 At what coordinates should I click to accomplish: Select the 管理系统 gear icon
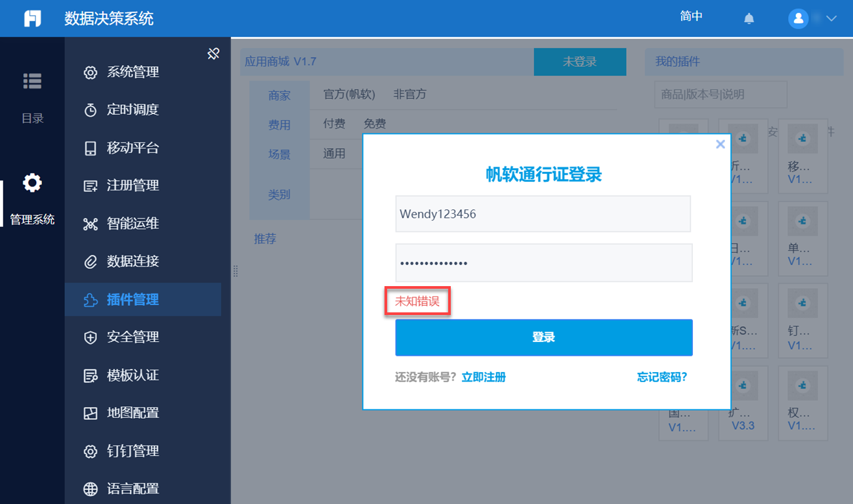click(x=32, y=182)
